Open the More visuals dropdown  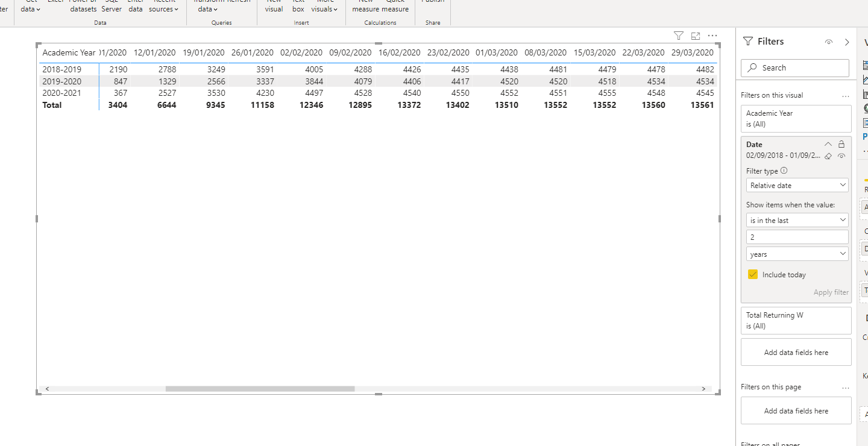[325, 6]
